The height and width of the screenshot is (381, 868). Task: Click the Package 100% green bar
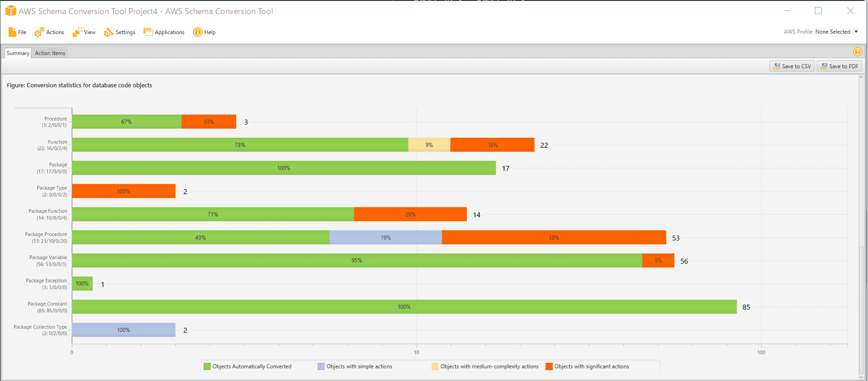tap(284, 168)
